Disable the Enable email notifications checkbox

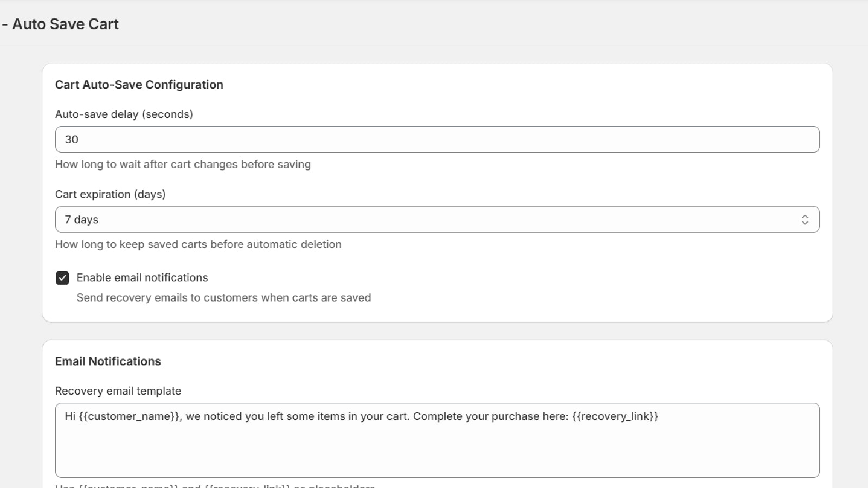tap(62, 278)
